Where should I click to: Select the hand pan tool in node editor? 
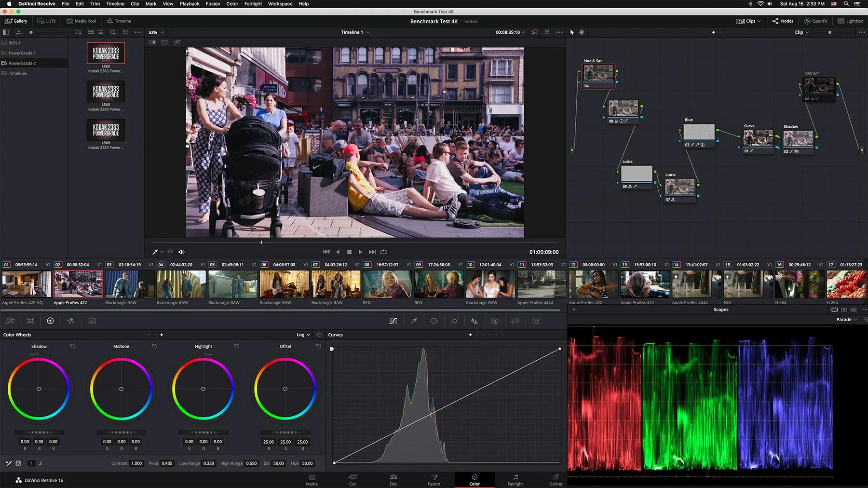pyautogui.click(x=582, y=32)
